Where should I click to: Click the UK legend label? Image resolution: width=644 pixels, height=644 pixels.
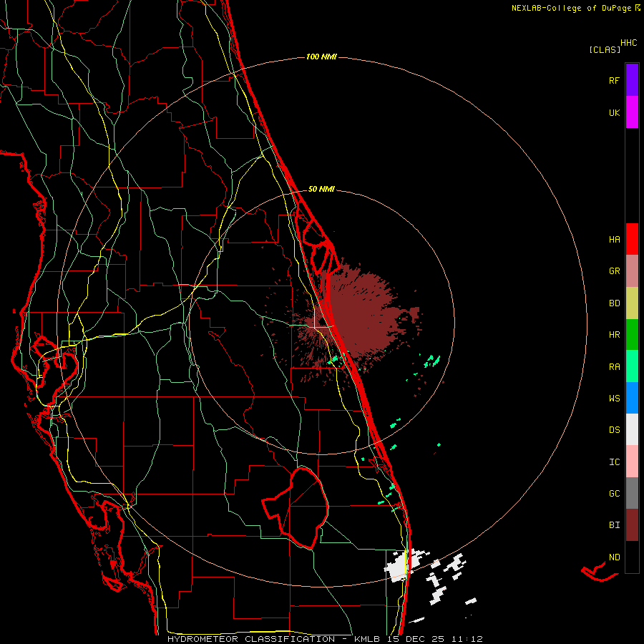(x=614, y=113)
